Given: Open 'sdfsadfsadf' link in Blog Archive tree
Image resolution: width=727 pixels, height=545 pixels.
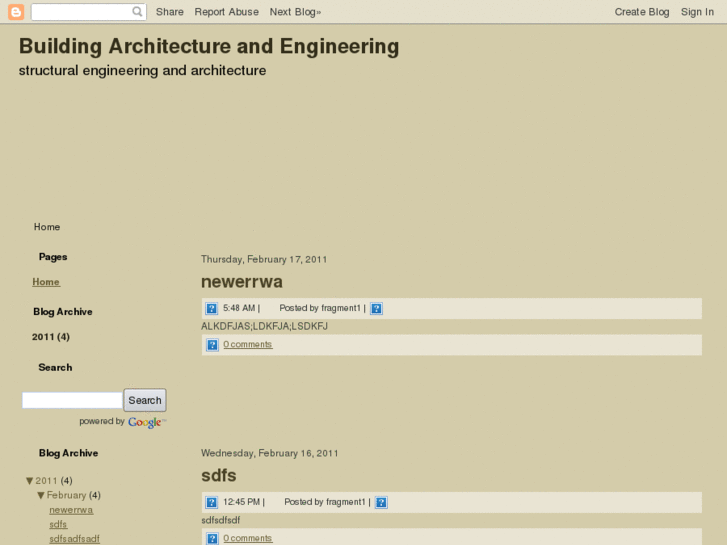Looking at the screenshot, I should [x=74, y=539].
